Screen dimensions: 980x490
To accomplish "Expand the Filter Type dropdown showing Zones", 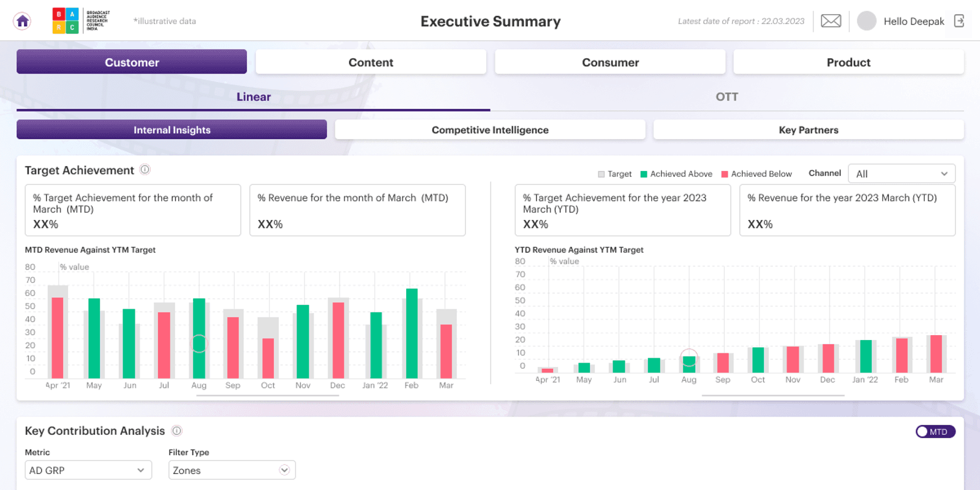I will pos(232,470).
